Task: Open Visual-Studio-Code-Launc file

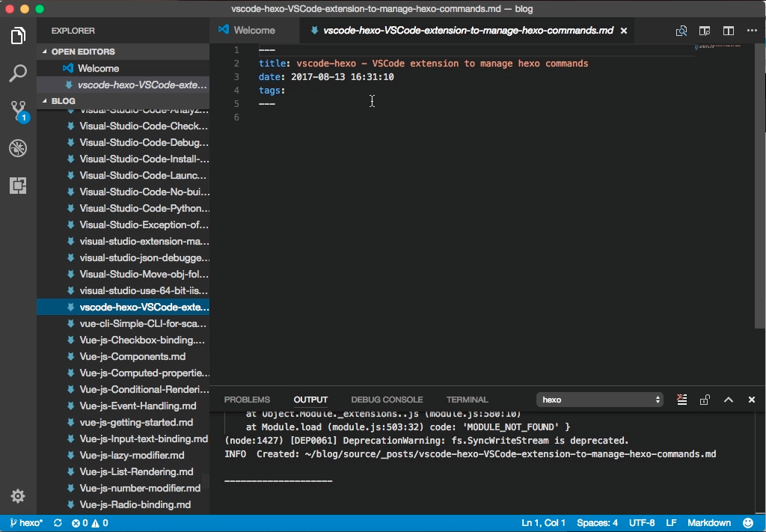Action: tap(123, 175)
